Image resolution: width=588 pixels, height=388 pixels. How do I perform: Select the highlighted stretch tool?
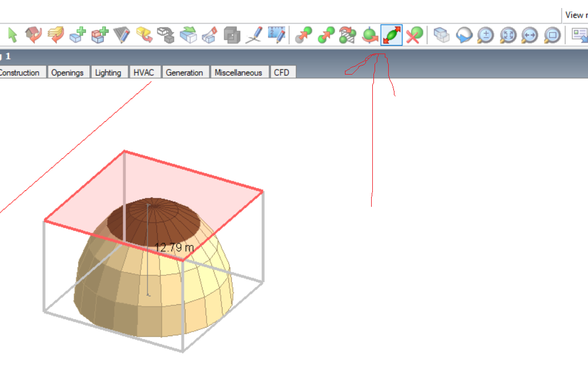392,35
